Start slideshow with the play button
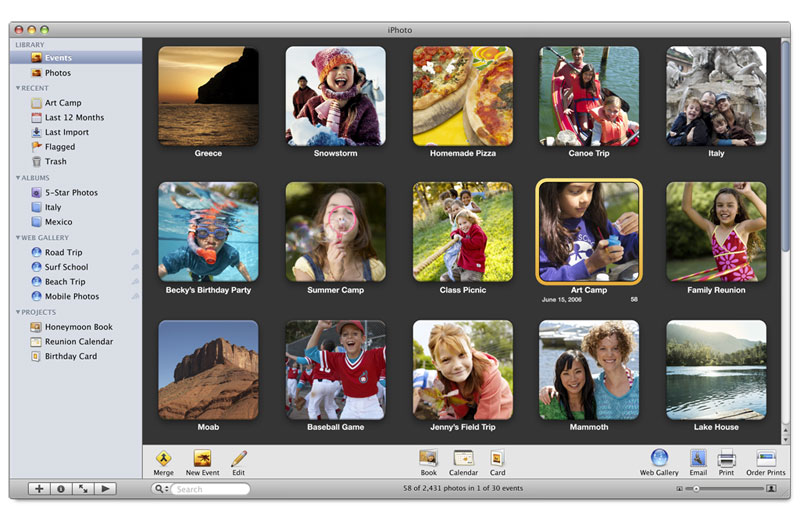Screen dimensions: 800x508 click(x=106, y=489)
